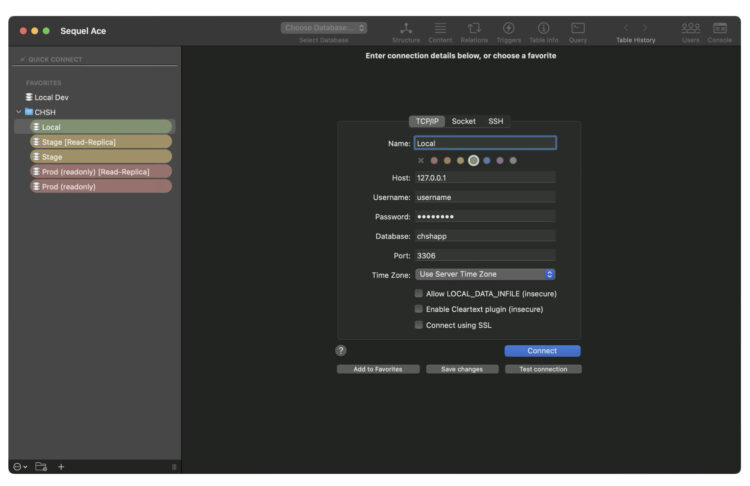Click the Test connection button
The image size is (750, 486).
tap(543, 369)
